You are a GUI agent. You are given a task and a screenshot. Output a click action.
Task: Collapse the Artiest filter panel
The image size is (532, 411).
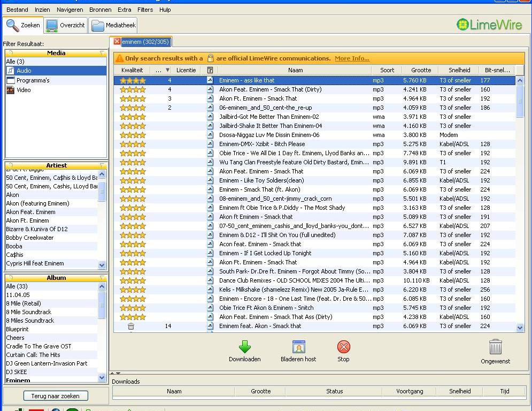coord(102,165)
